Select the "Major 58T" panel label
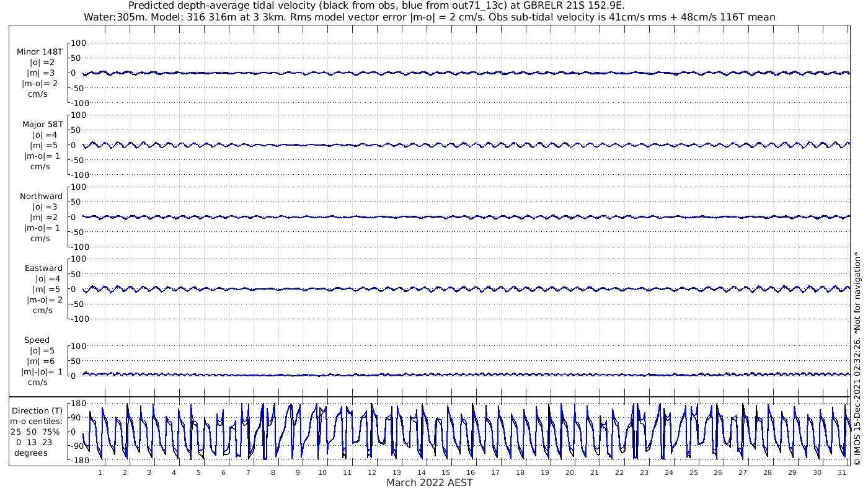 click(x=42, y=125)
